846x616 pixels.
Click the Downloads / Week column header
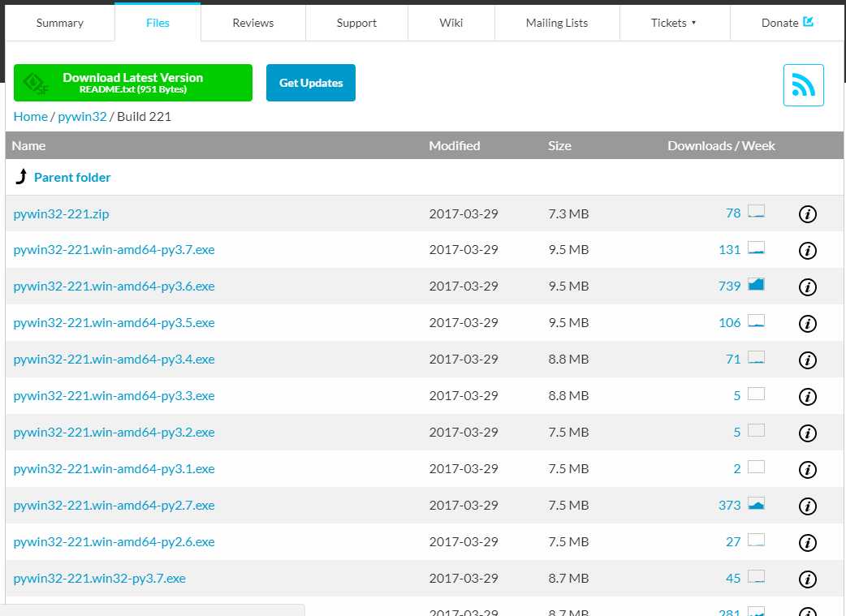pos(721,145)
